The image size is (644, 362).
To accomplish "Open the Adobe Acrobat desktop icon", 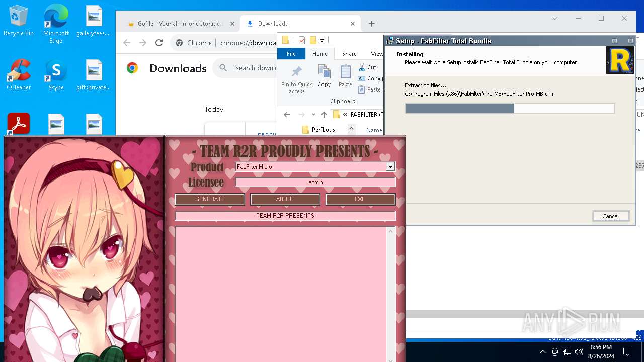I will point(19,123).
